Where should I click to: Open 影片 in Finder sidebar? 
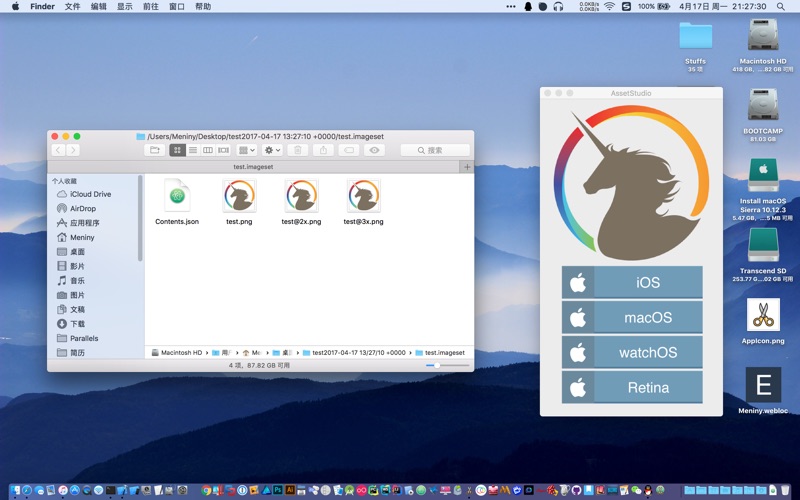[77, 266]
